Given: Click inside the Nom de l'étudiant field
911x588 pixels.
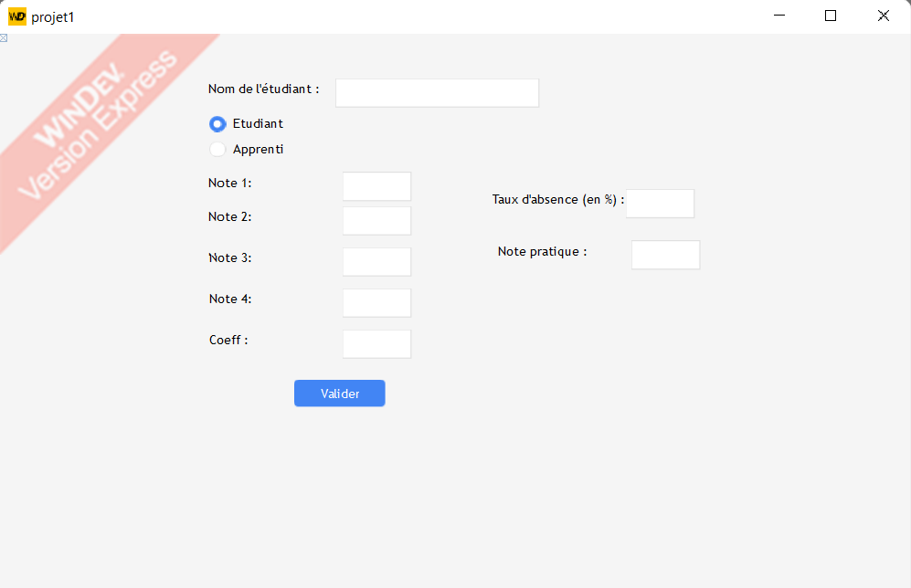Looking at the screenshot, I should pyautogui.click(x=436, y=92).
